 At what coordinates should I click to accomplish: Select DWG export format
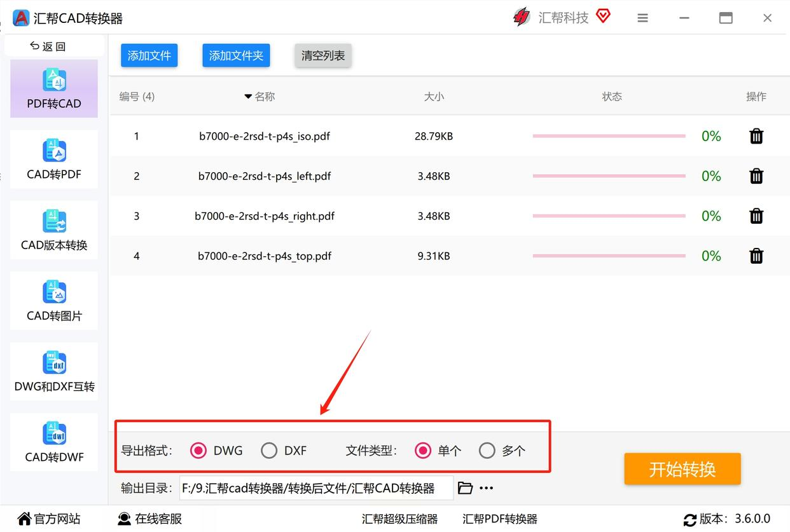(x=199, y=451)
